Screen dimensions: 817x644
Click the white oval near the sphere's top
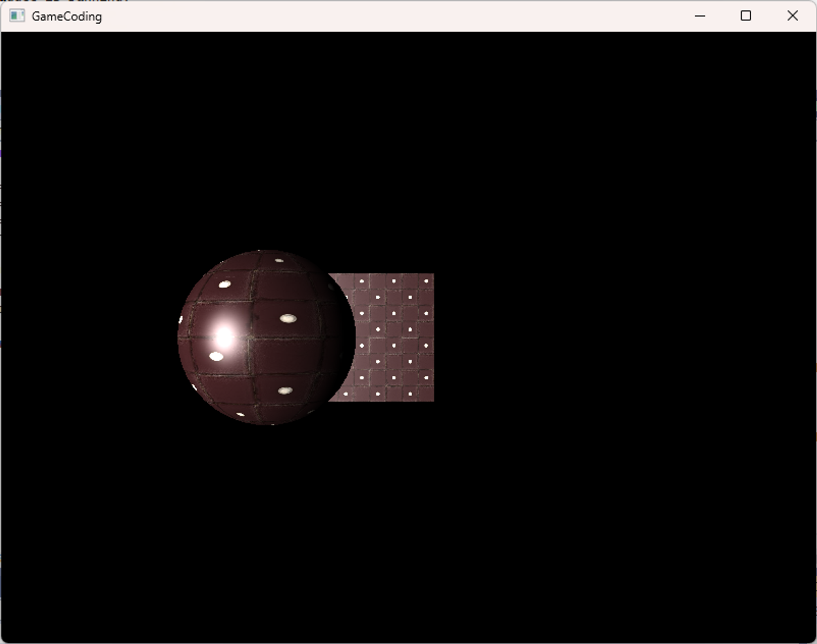click(279, 260)
